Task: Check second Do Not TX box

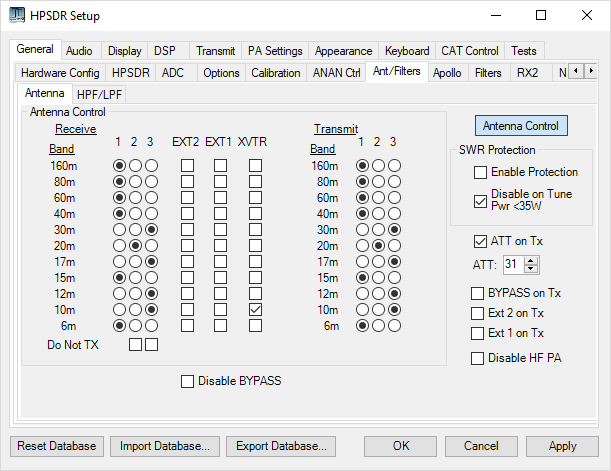Action: point(152,344)
